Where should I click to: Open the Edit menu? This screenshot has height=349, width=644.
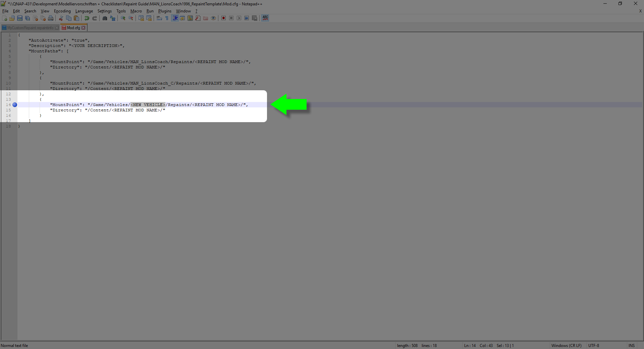[x=16, y=11]
